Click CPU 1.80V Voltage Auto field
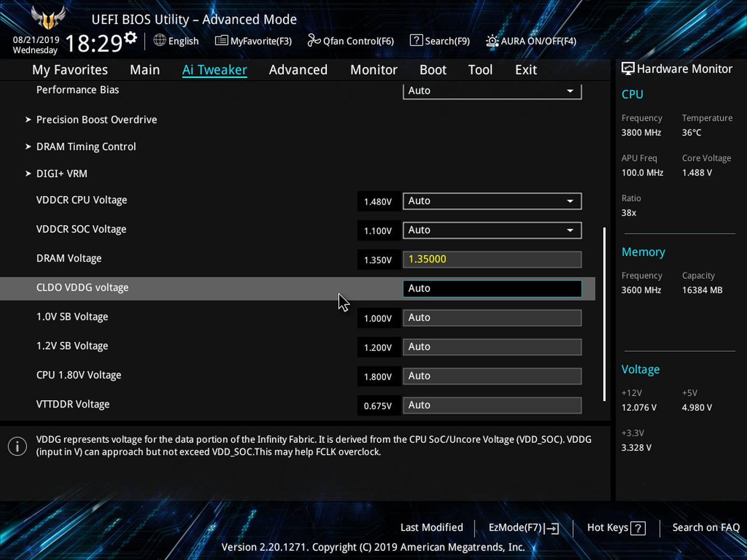Viewport: 747px width, 560px height. pyautogui.click(x=492, y=376)
